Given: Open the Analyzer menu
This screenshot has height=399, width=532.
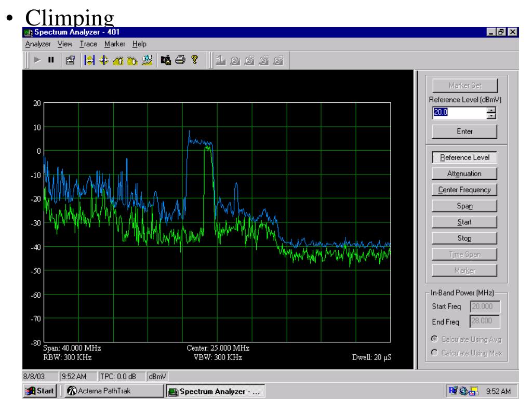Looking at the screenshot, I should [38, 44].
